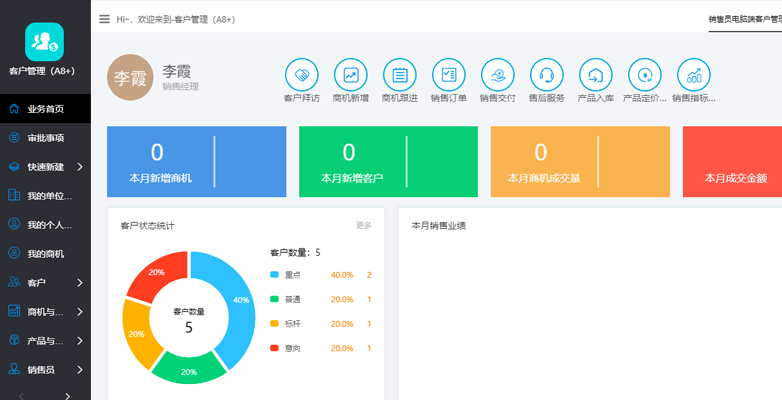782x400 pixels.
Task: Expand the 快速新建 sidebar submenu
Action: click(x=45, y=166)
